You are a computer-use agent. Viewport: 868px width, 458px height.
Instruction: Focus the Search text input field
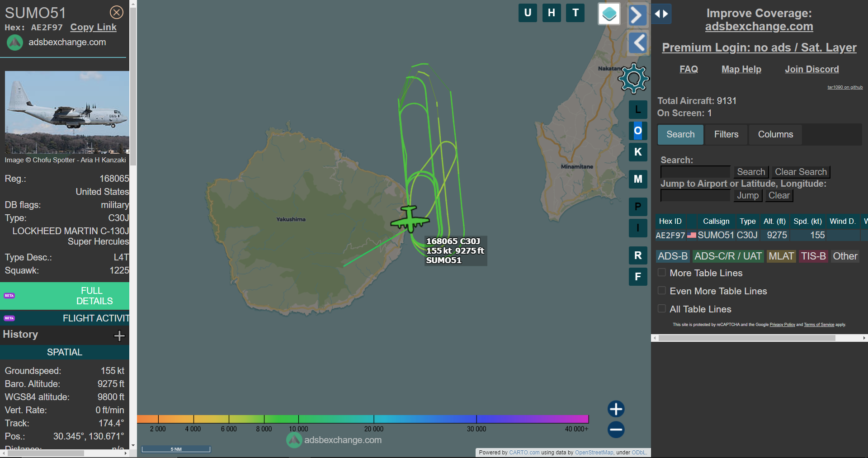click(x=695, y=172)
